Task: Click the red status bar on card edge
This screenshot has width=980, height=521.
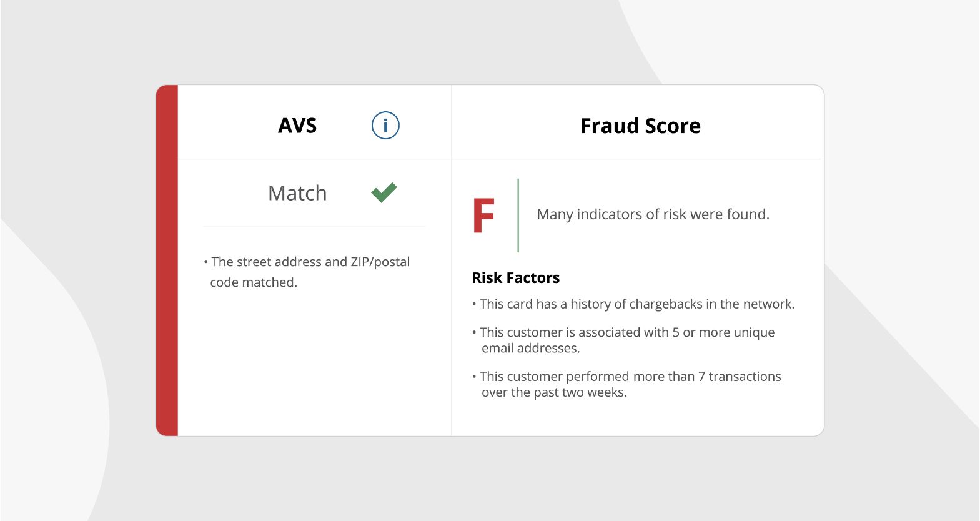Action: tap(167, 260)
